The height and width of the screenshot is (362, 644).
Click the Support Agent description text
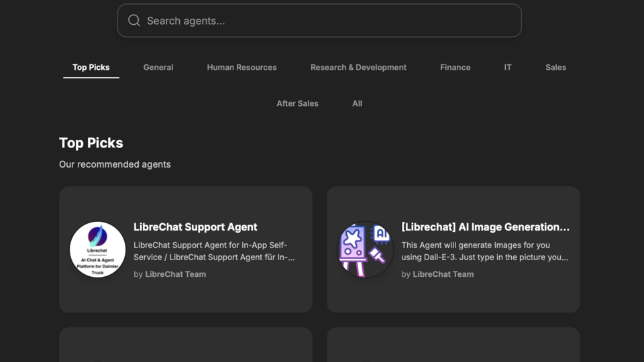[x=214, y=251]
